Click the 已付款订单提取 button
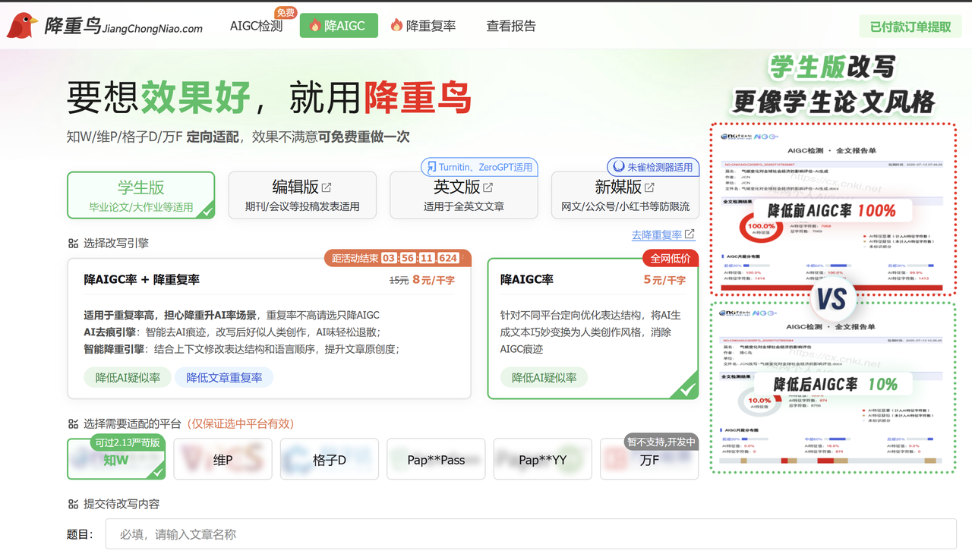The image size is (972, 560). point(910,27)
